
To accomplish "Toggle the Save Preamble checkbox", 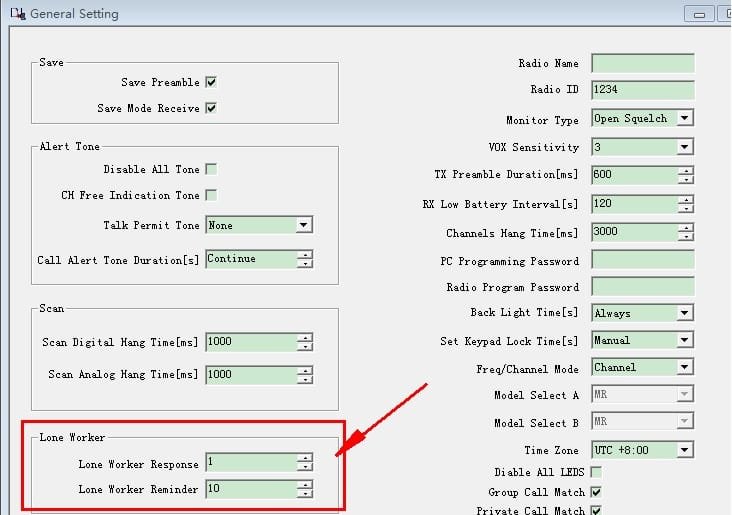I will [x=211, y=82].
